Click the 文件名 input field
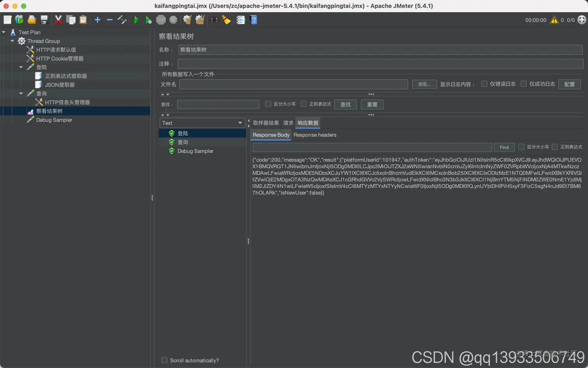The height and width of the screenshot is (368, 588). (294, 84)
